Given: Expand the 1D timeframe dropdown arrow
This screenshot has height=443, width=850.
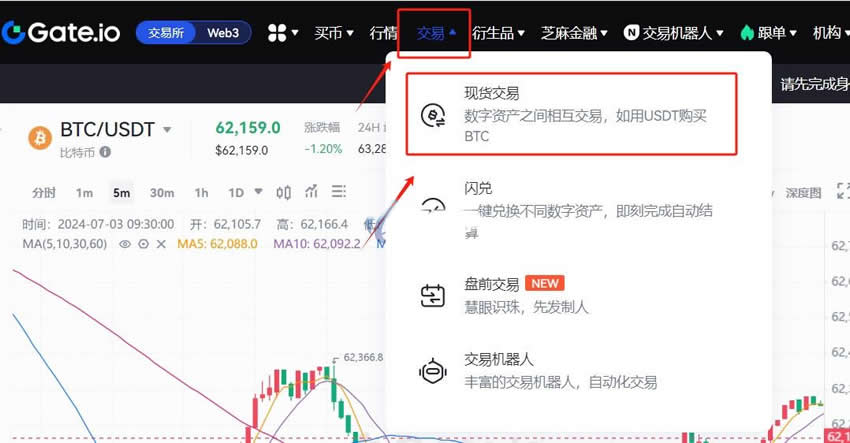Looking at the screenshot, I should point(258,191).
